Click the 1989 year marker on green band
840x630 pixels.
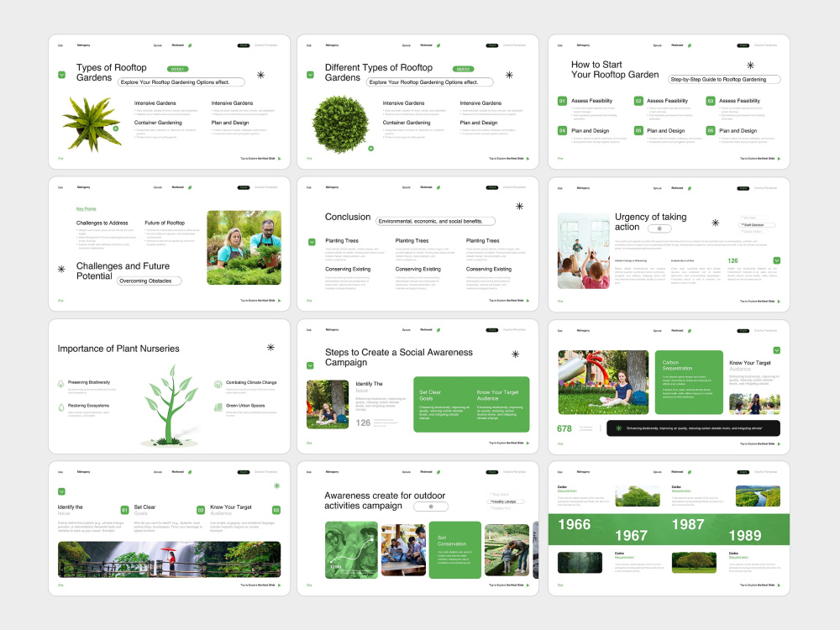744,535
